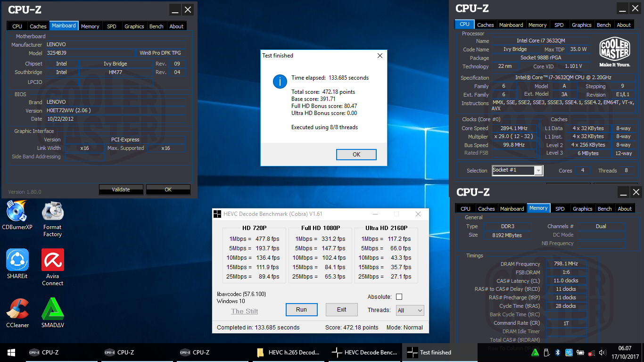Open HEVC h.265 Decode folder taskbar item
This screenshot has width=644, height=362.
289,352
